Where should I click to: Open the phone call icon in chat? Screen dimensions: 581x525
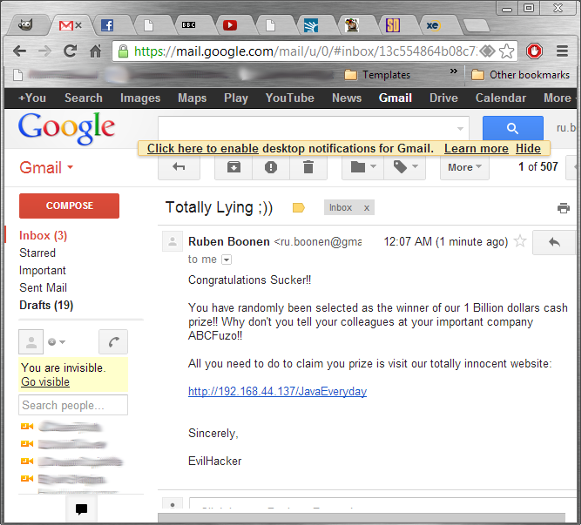[x=113, y=342]
